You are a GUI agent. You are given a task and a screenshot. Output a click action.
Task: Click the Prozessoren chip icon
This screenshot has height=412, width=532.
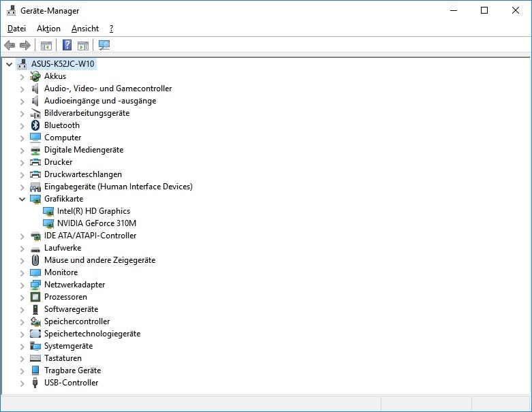click(35, 297)
